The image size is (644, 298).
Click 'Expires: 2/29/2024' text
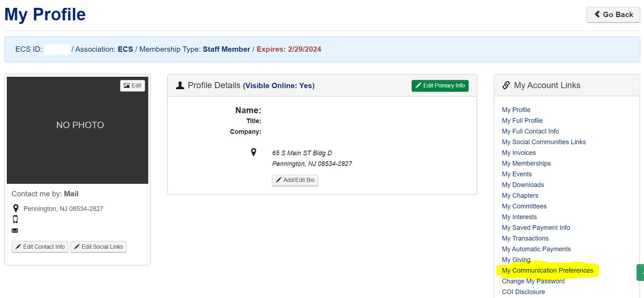click(x=289, y=49)
